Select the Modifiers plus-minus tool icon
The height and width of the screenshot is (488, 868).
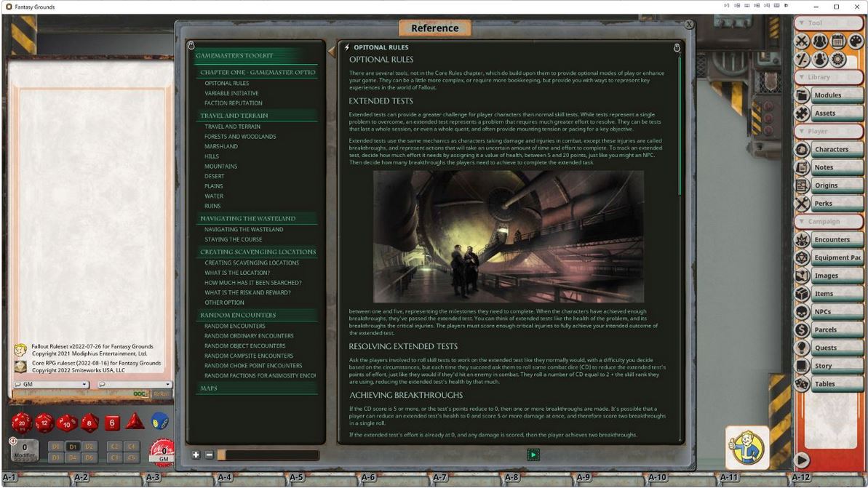click(803, 60)
